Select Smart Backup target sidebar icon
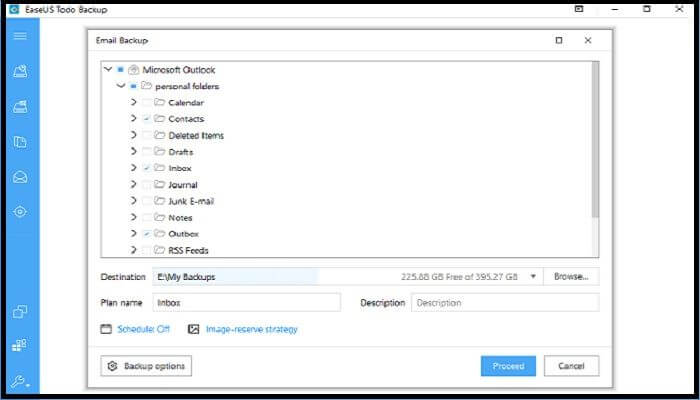 tap(20, 212)
